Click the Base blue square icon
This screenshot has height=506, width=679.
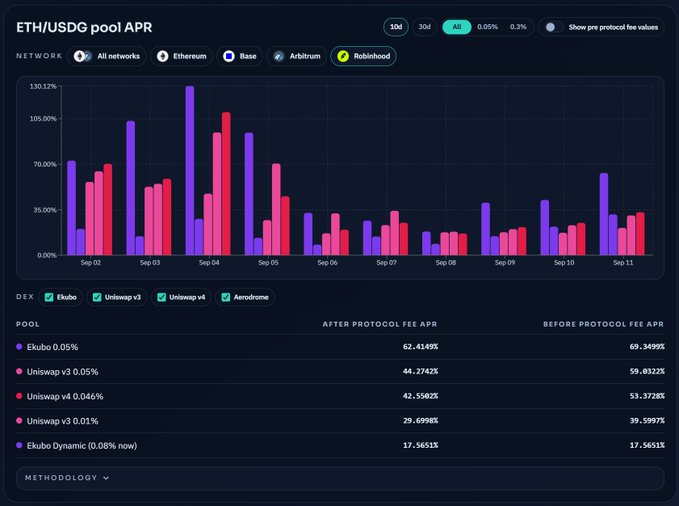(x=229, y=56)
